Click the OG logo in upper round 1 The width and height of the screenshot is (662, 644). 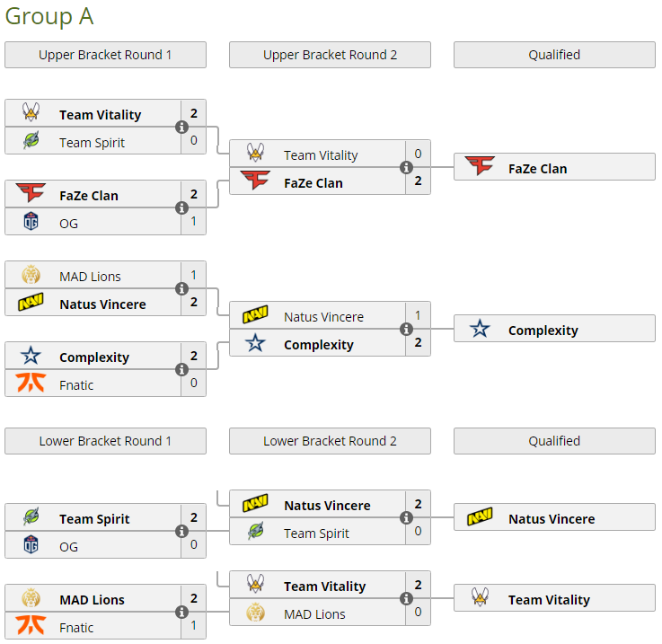(31, 223)
